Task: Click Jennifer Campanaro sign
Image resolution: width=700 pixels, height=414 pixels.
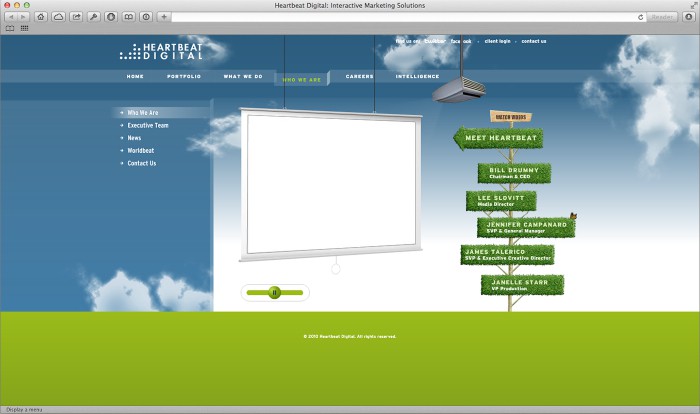Action: 525,227
